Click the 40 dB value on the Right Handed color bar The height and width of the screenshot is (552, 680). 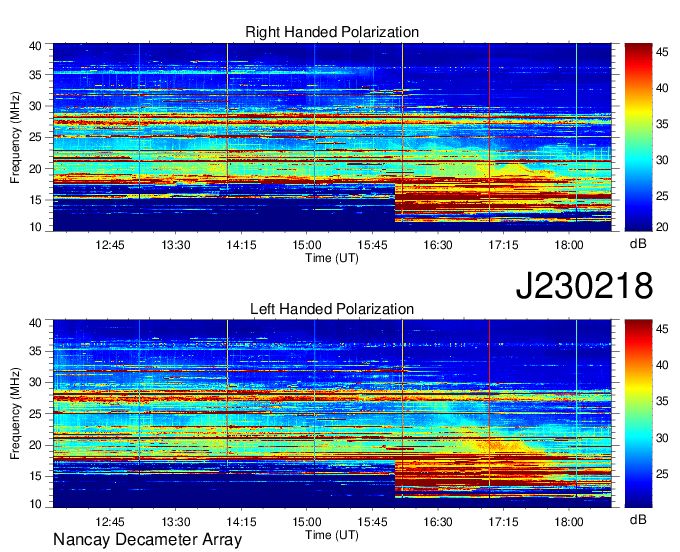click(x=662, y=88)
